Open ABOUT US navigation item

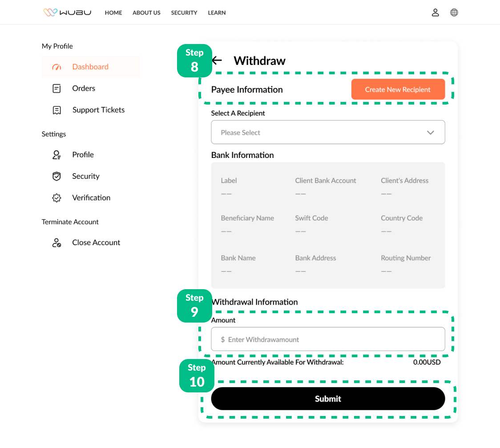pos(146,13)
